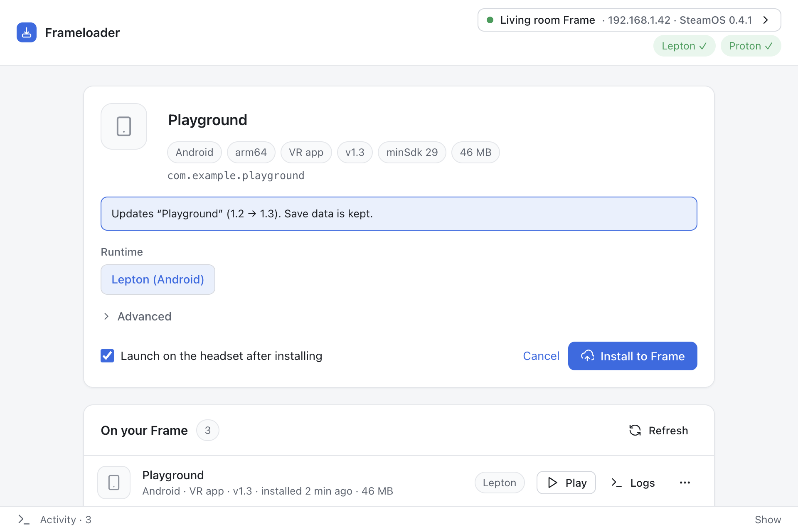
Task: Click the Lepton tag on Playground row
Action: coord(500,483)
